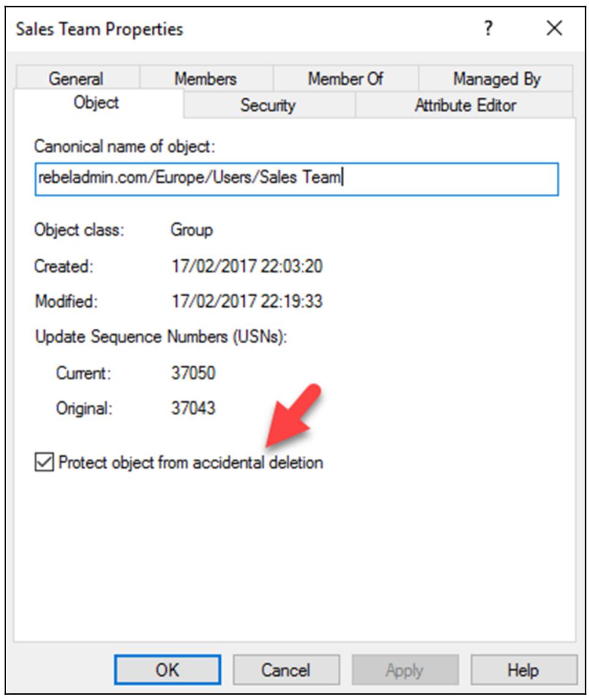Open the Members tab

pos(206,79)
